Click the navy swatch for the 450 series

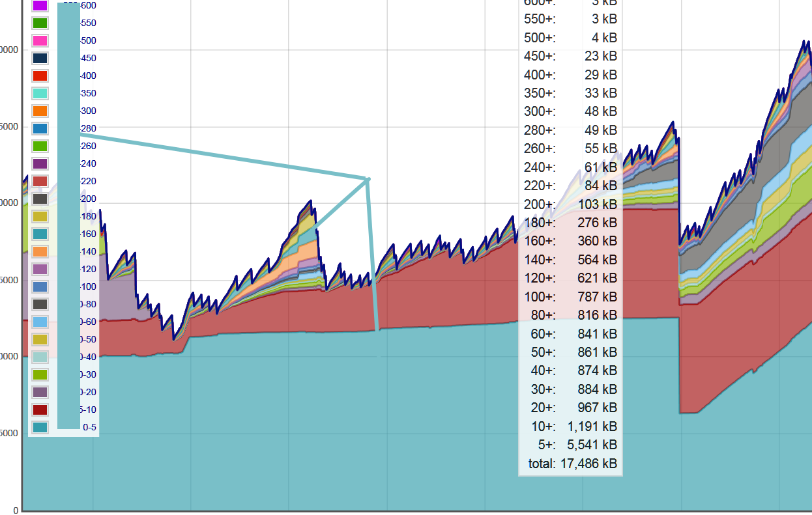point(40,59)
